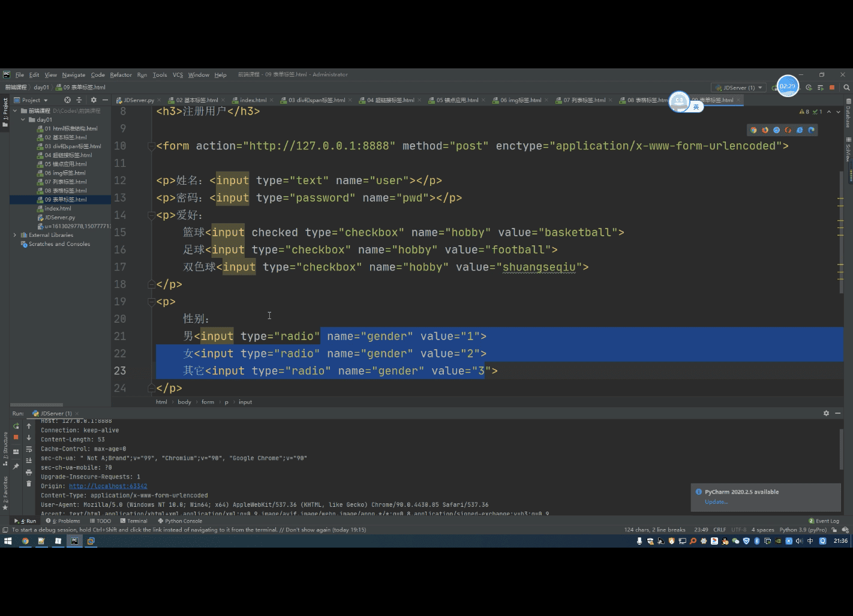
Task: Click the Search Everywhere magnifier icon
Action: (846, 88)
